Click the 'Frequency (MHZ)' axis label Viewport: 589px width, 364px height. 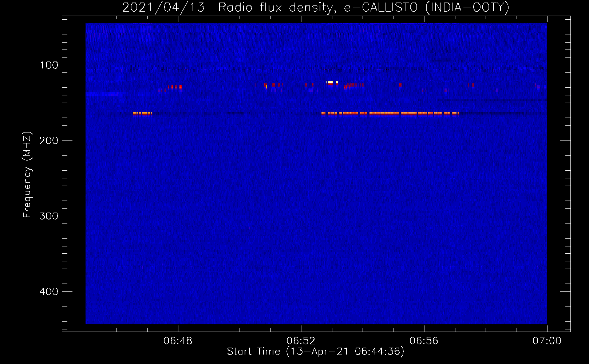pos(27,175)
